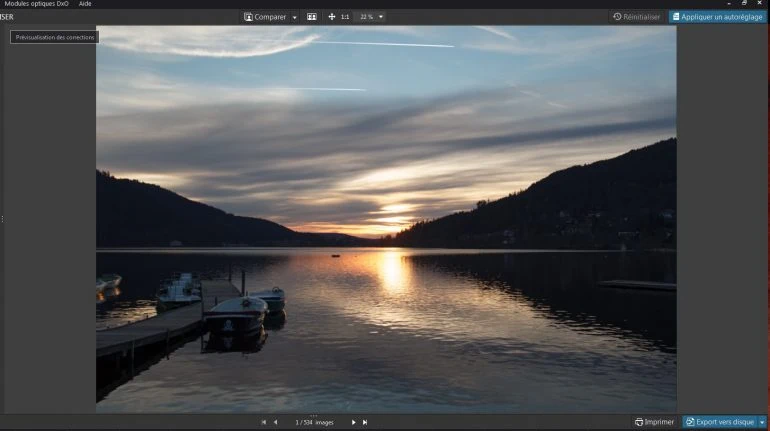This screenshot has width=770, height=431.
Task: Jump to the last image
Action: pos(365,422)
